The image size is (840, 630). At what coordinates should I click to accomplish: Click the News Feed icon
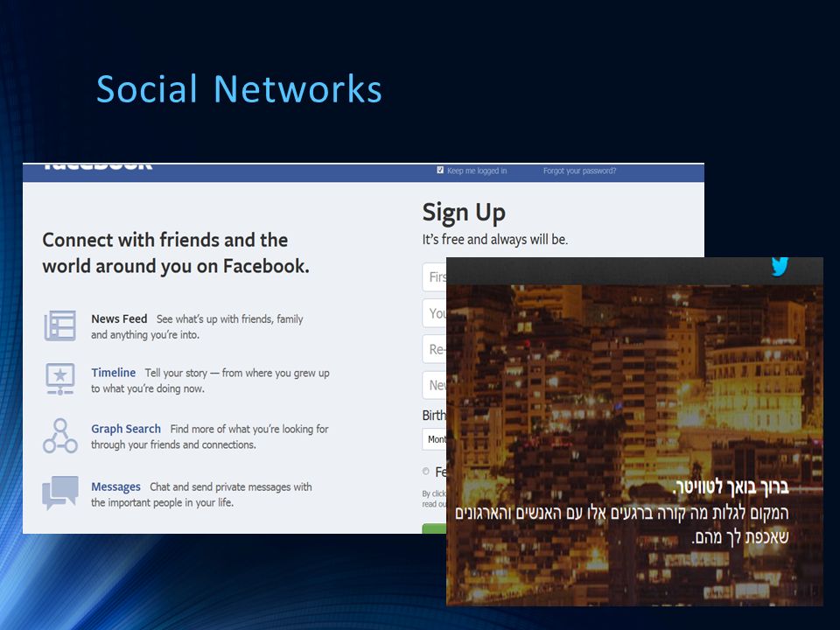59,325
